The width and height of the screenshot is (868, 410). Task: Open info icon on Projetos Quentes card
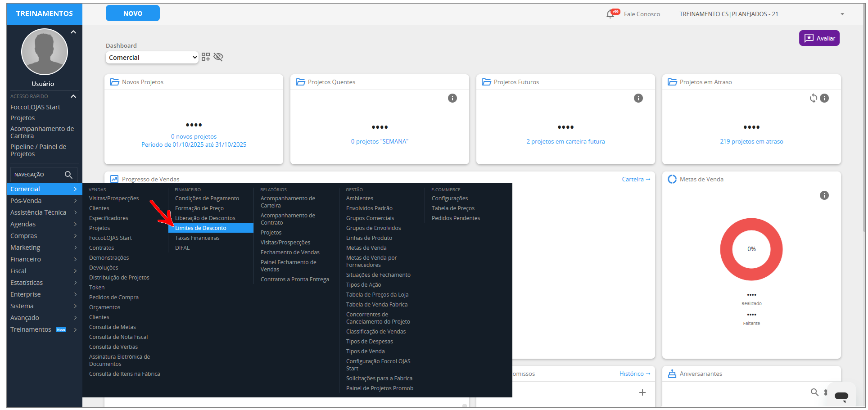click(x=452, y=98)
